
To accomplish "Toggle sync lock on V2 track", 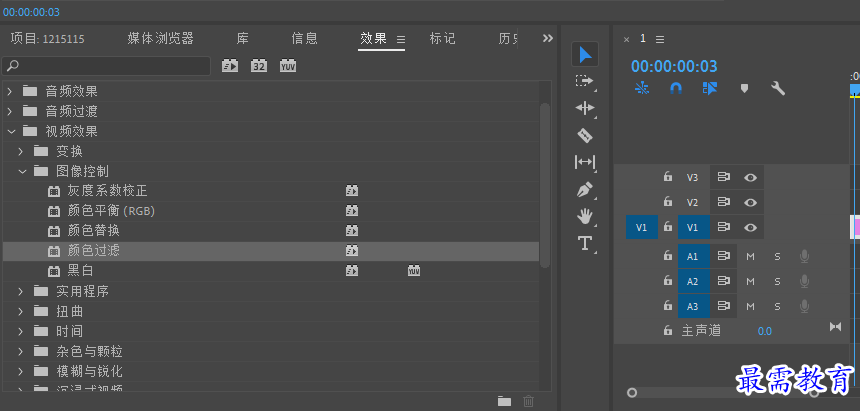I will (723, 202).
